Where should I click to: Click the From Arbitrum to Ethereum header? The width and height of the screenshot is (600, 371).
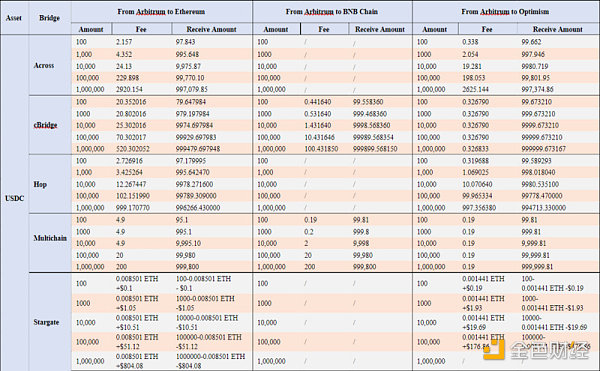coord(161,12)
